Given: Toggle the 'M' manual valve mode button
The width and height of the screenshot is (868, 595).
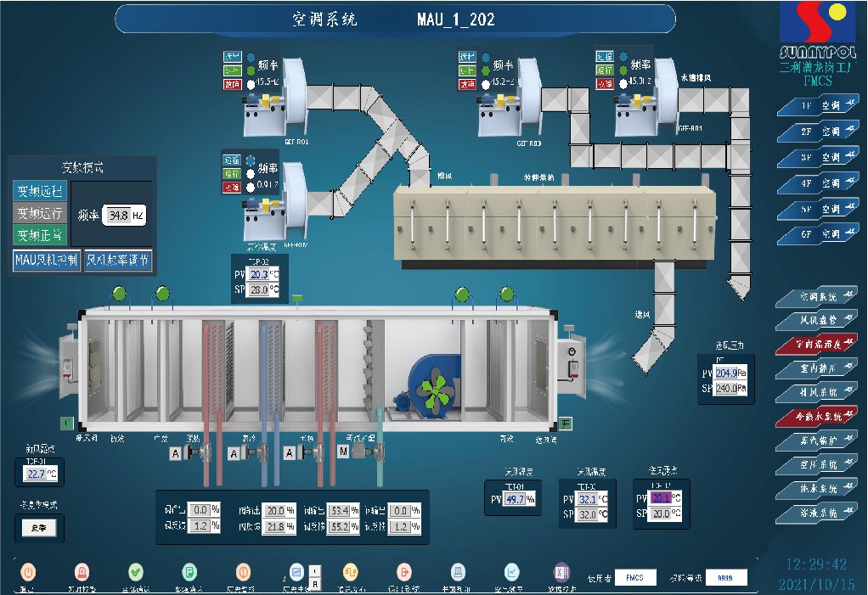Looking at the screenshot, I should 344,453.
